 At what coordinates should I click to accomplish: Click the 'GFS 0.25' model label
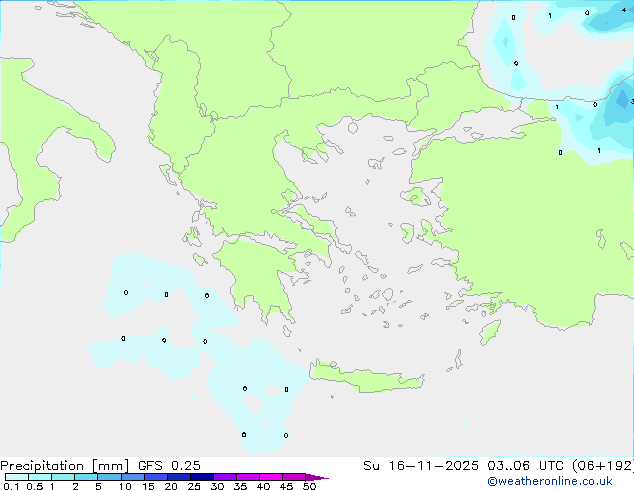click(x=169, y=466)
